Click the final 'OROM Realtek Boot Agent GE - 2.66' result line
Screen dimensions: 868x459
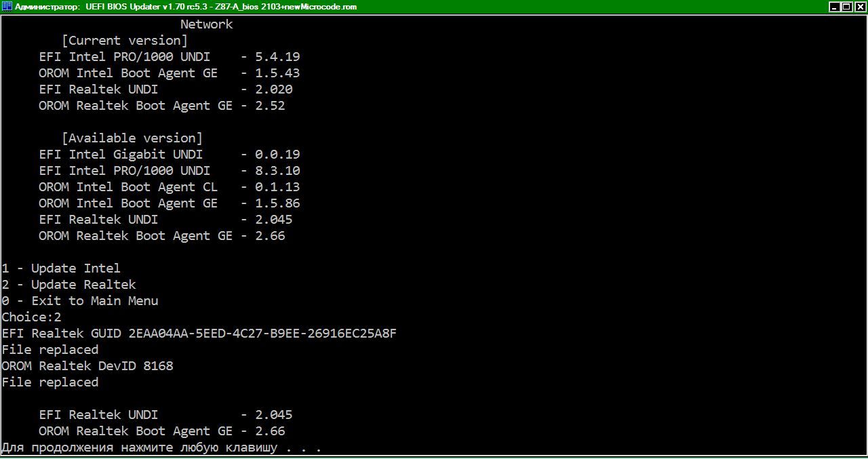(x=161, y=431)
